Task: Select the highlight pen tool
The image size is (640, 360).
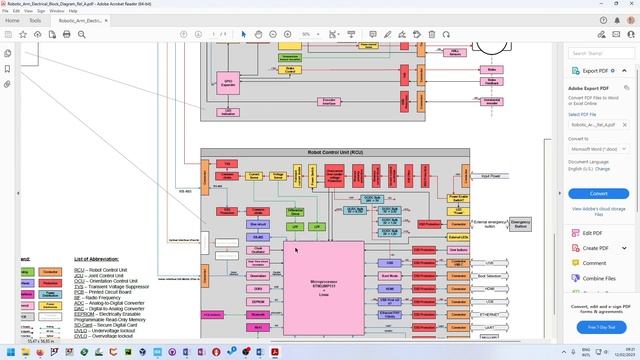Action: [387, 35]
